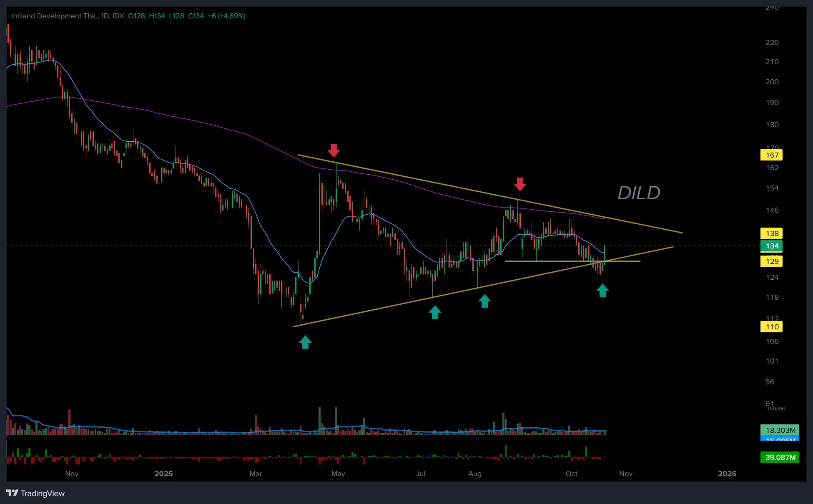Click the yellow 110 price label
The height and width of the screenshot is (504, 813).
click(x=772, y=327)
